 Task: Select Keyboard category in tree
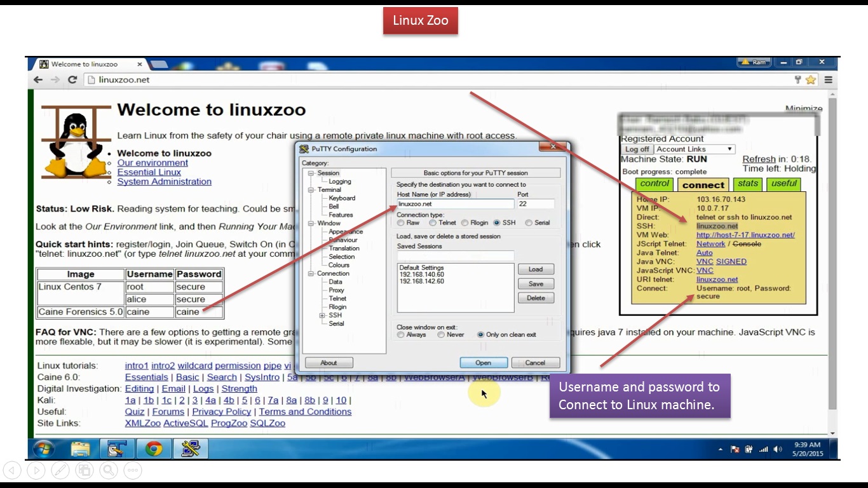(342, 198)
